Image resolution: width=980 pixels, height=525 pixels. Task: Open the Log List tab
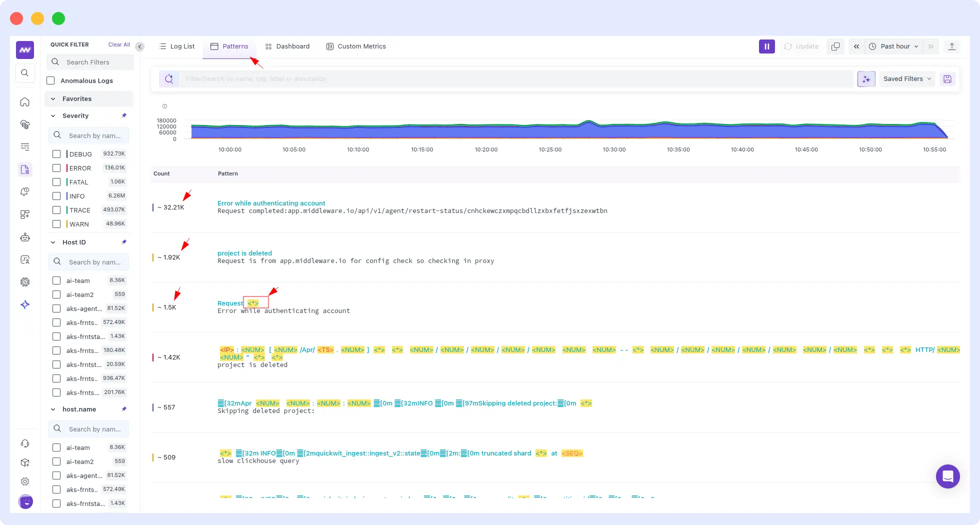tap(181, 46)
